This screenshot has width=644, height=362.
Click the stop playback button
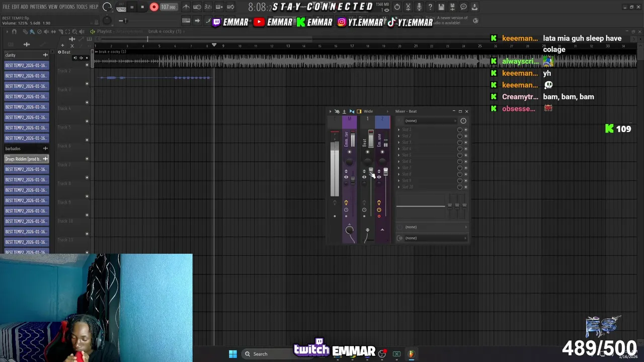tap(142, 7)
